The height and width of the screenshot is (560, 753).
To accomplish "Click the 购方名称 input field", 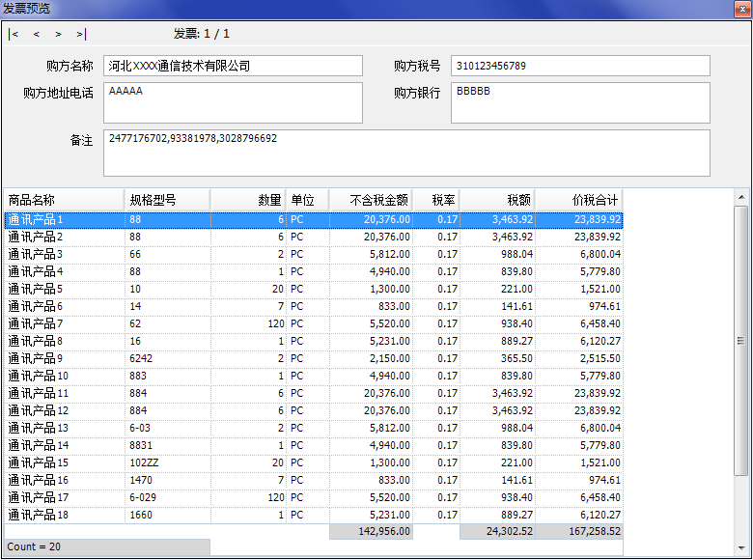I will pyautogui.click(x=233, y=66).
